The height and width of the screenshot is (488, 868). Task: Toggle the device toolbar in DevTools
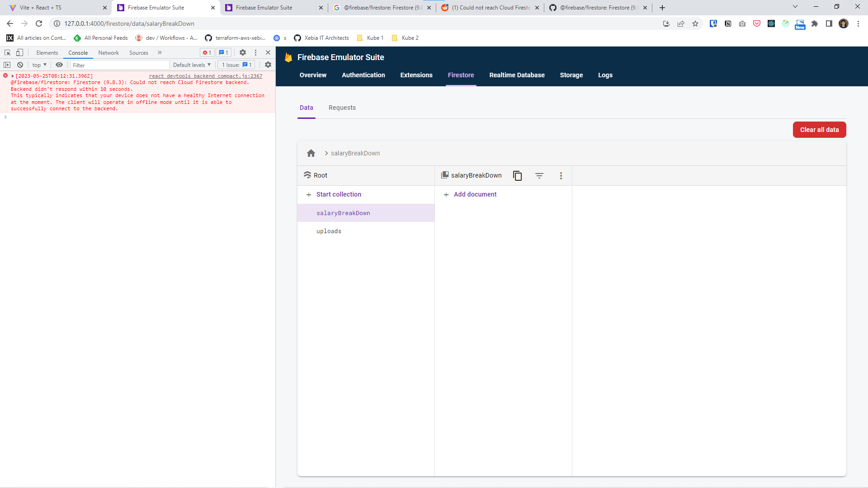click(19, 53)
